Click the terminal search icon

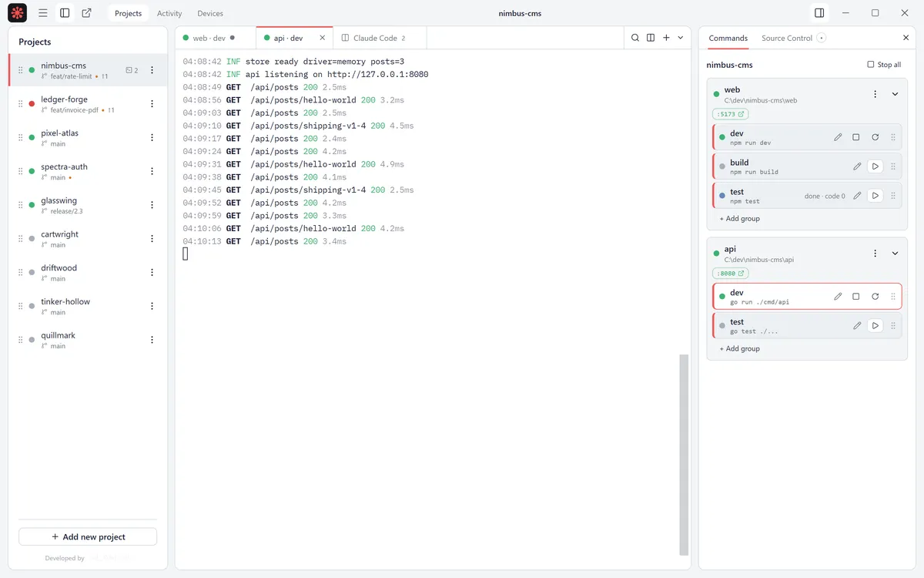point(635,38)
